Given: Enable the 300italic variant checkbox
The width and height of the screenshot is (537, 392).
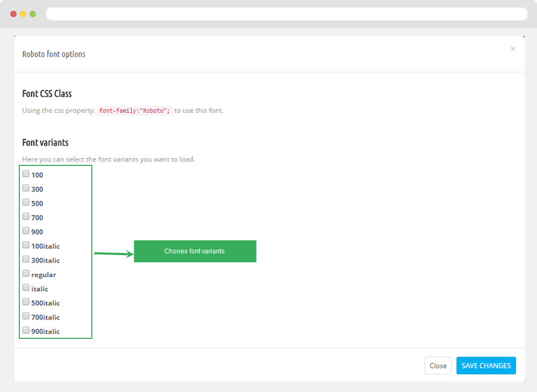Looking at the screenshot, I should coord(26,259).
